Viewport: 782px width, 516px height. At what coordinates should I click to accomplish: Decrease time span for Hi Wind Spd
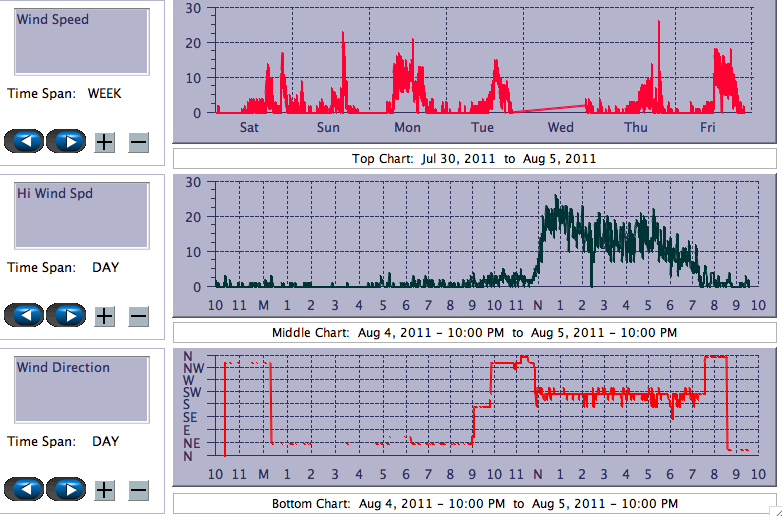point(139,316)
